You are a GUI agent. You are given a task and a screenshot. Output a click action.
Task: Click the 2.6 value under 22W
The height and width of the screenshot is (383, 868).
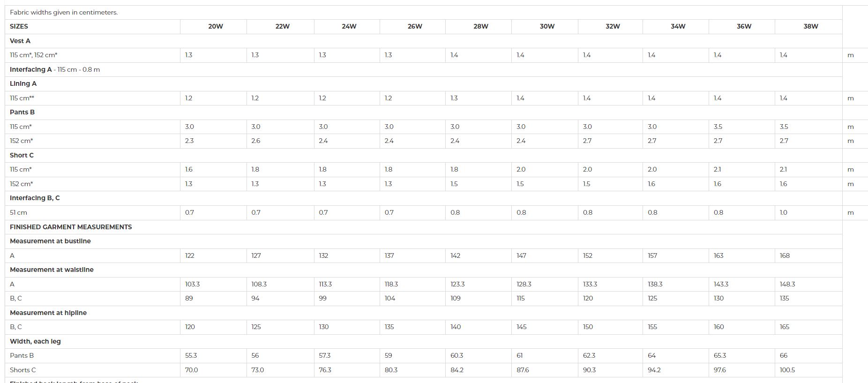(256, 141)
